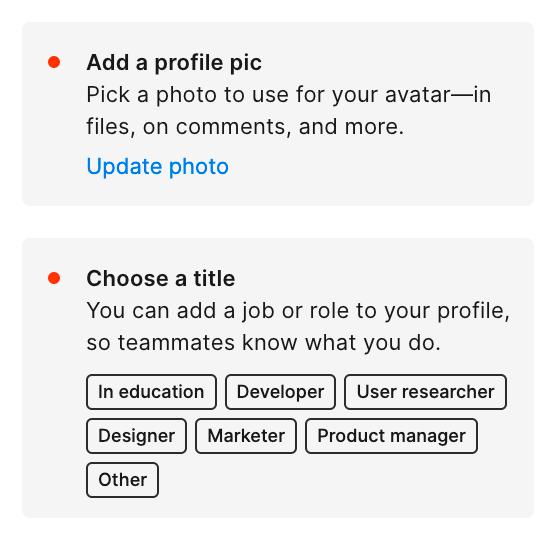Pick the User researcher title chip
This screenshot has height=544, width=560.
(425, 392)
